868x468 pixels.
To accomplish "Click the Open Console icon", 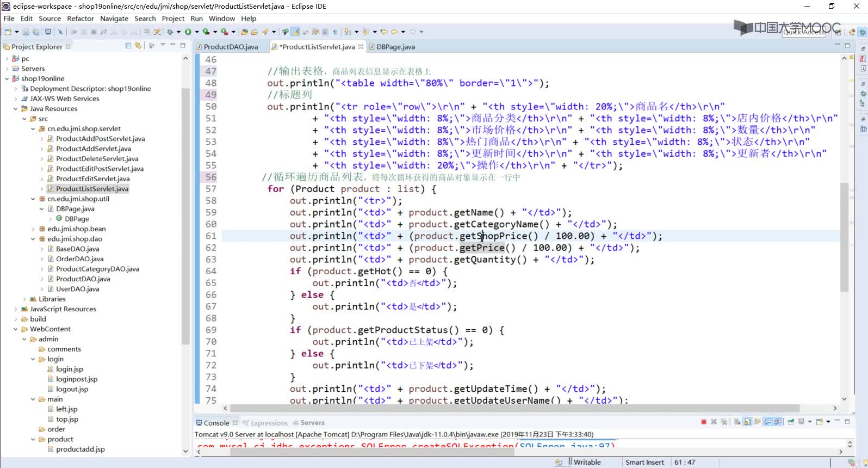I will coord(819,422).
